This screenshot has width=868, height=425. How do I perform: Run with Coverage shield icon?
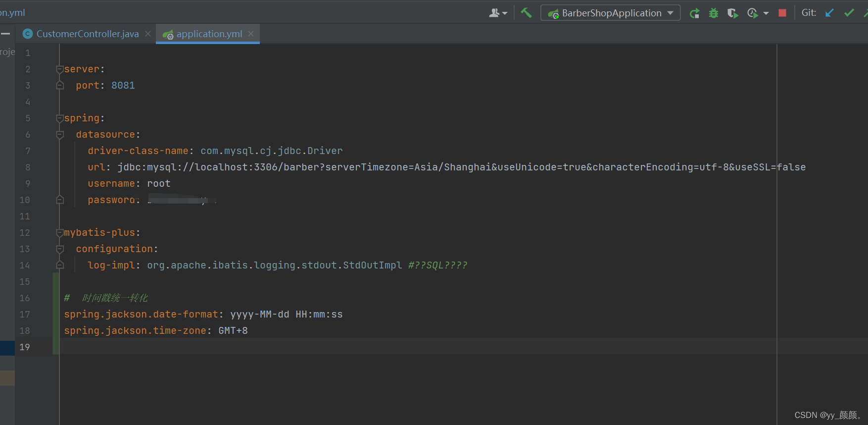click(x=732, y=13)
